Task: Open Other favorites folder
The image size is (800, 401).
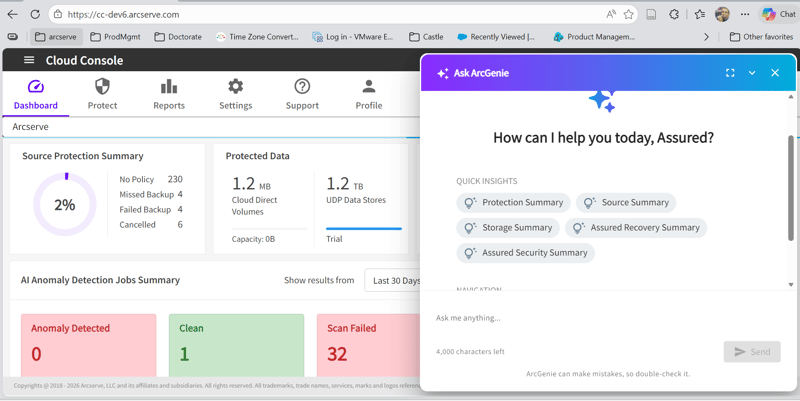Action: tap(761, 37)
